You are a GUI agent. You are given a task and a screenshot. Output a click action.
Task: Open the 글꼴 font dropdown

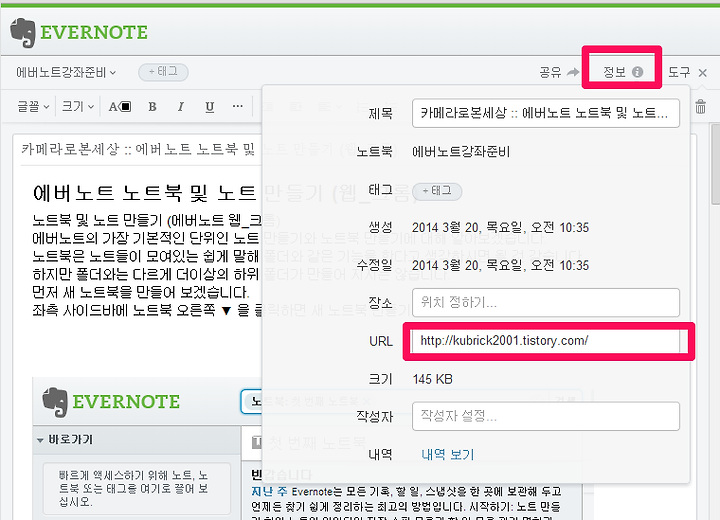[33, 107]
